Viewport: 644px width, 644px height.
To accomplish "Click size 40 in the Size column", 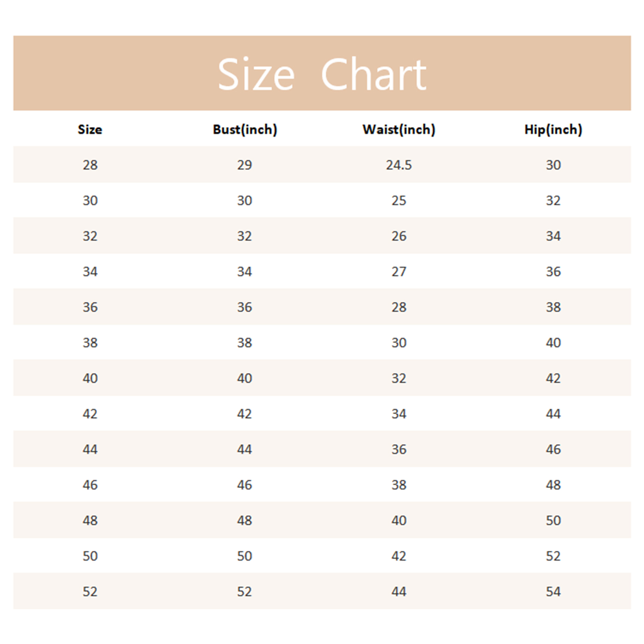I will coord(90,378).
